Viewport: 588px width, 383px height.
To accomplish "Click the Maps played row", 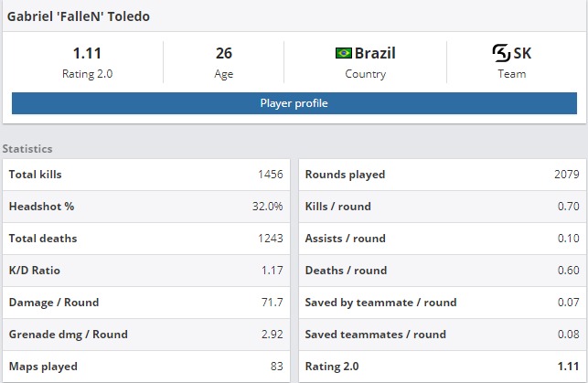I will pyautogui.click(x=146, y=367).
